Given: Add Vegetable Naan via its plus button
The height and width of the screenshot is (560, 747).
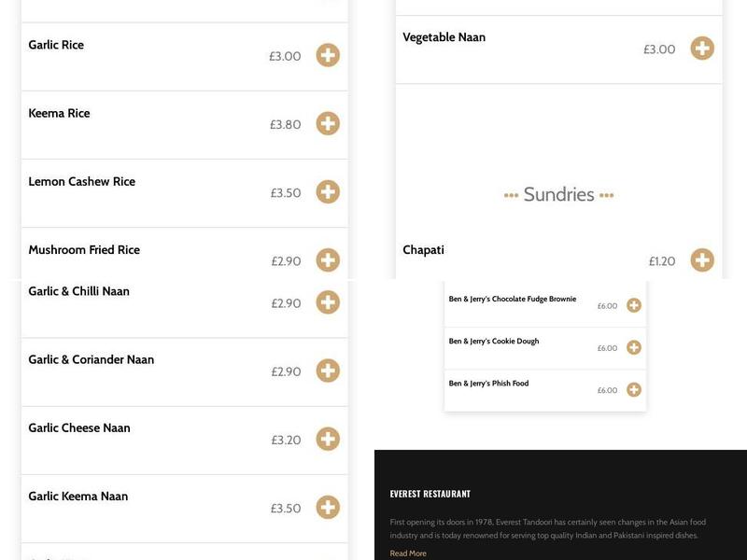Looking at the screenshot, I should pyautogui.click(x=702, y=49).
